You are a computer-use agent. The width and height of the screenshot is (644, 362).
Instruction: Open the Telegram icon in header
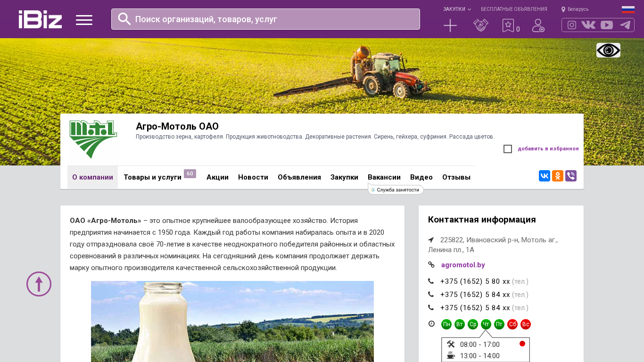pos(625,25)
